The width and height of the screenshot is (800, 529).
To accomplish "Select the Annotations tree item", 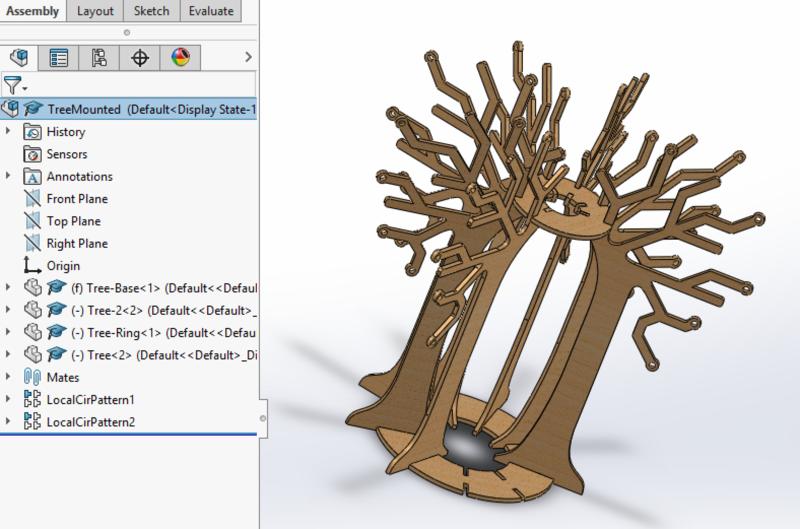I will click(80, 177).
